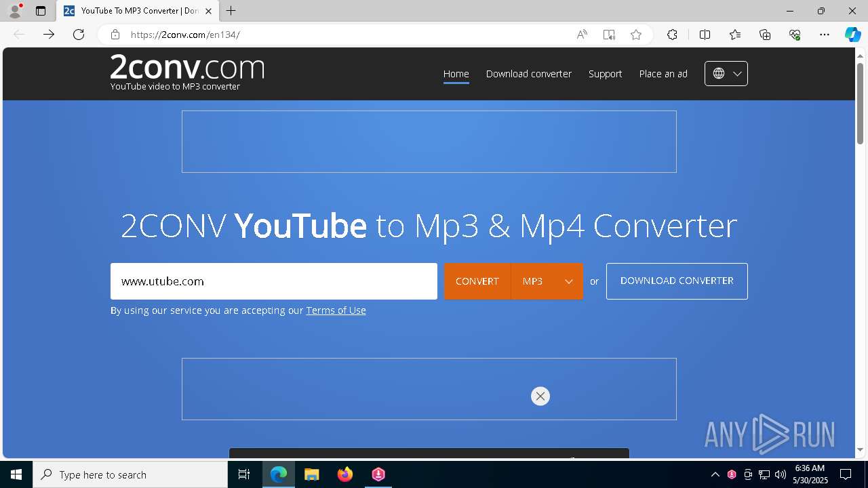Open File Explorer from taskbar
This screenshot has width=868, height=488.
[x=312, y=474]
